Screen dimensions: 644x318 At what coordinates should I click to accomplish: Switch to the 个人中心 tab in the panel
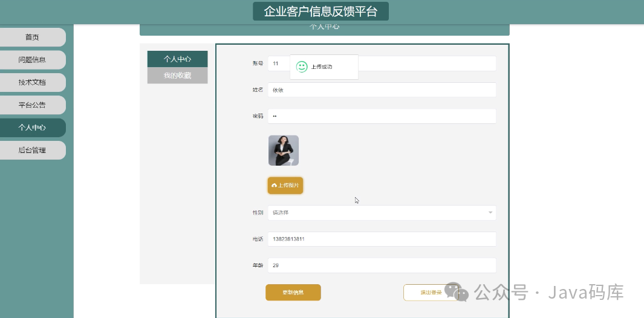click(177, 59)
